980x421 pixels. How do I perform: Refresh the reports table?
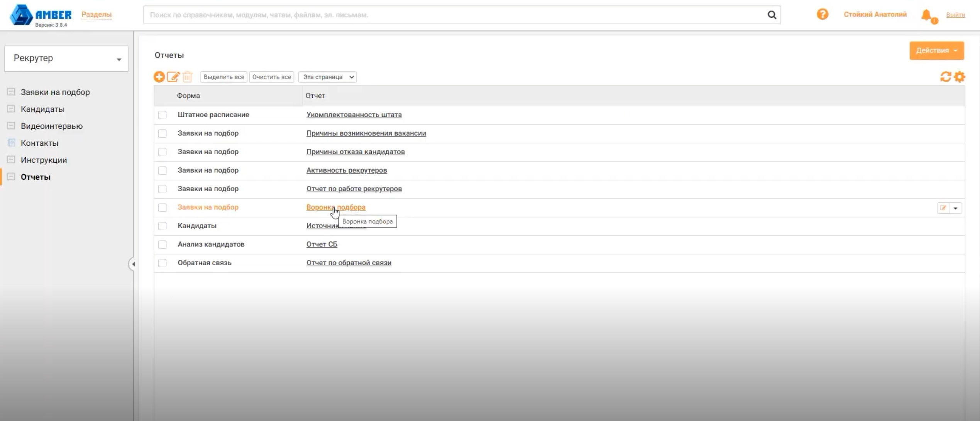point(945,77)
